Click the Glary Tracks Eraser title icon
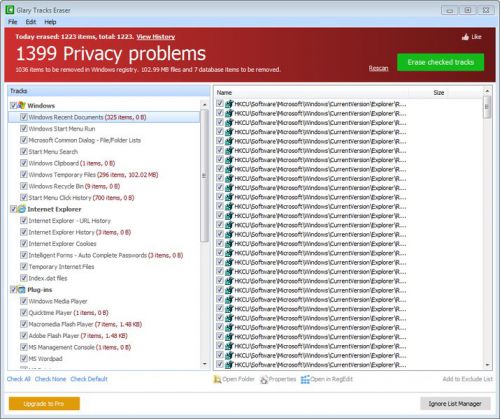This screenshot has height=419, width=500. (x=10, y=10)
